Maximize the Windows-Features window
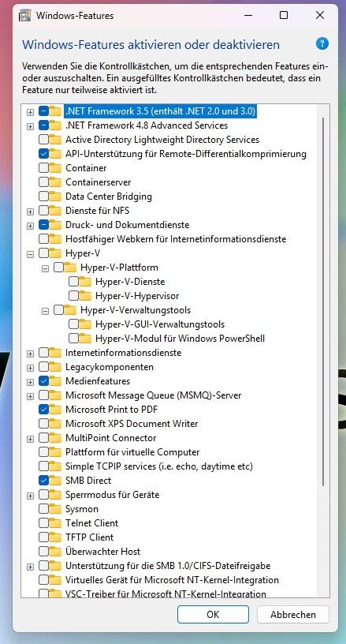Viewport: 346px width, 644px height. pyautogui.click(x=284, y=15)
